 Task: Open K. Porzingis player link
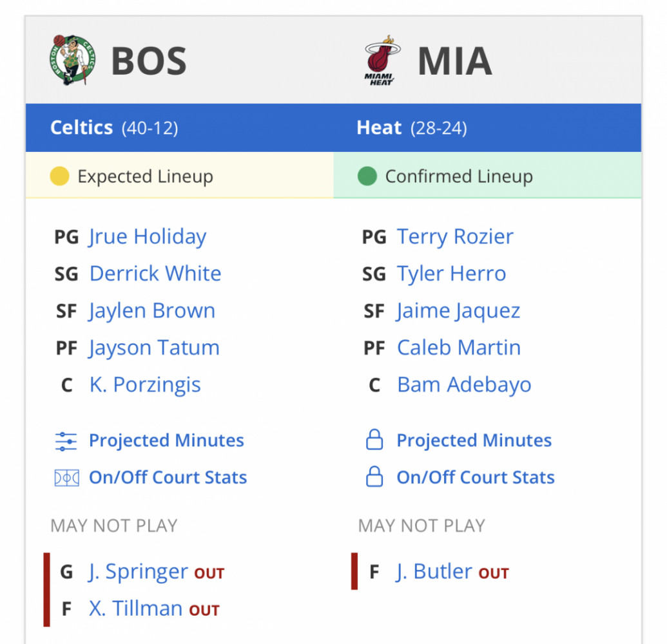145,385
